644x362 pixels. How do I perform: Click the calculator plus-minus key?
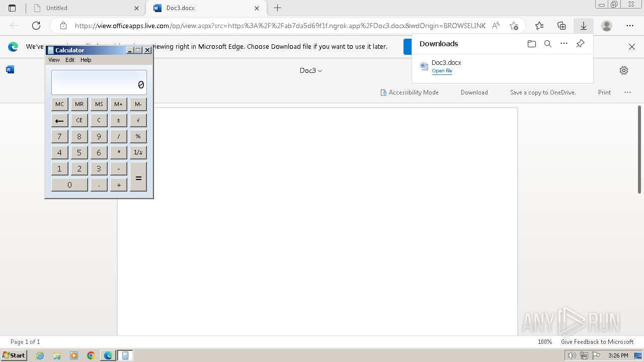[119, 120]
